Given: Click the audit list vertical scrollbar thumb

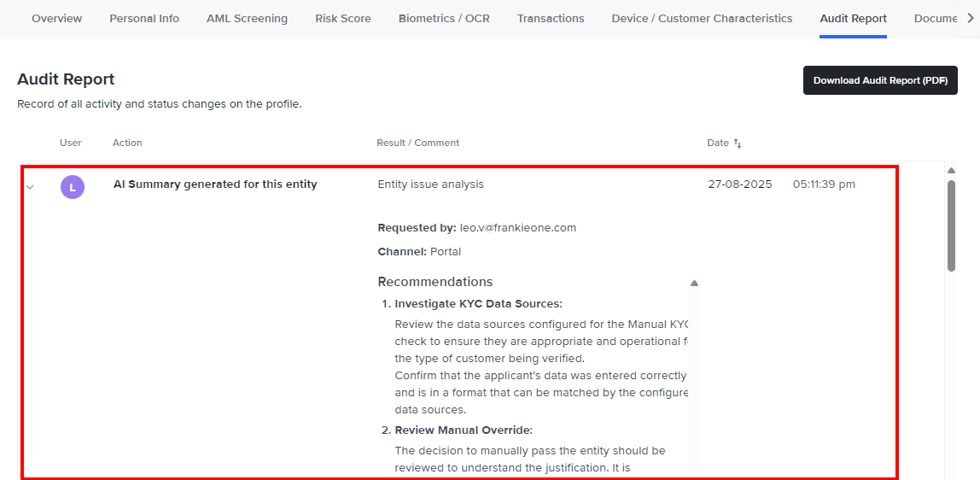Looking at the screenshot, I should pos(951,225).
